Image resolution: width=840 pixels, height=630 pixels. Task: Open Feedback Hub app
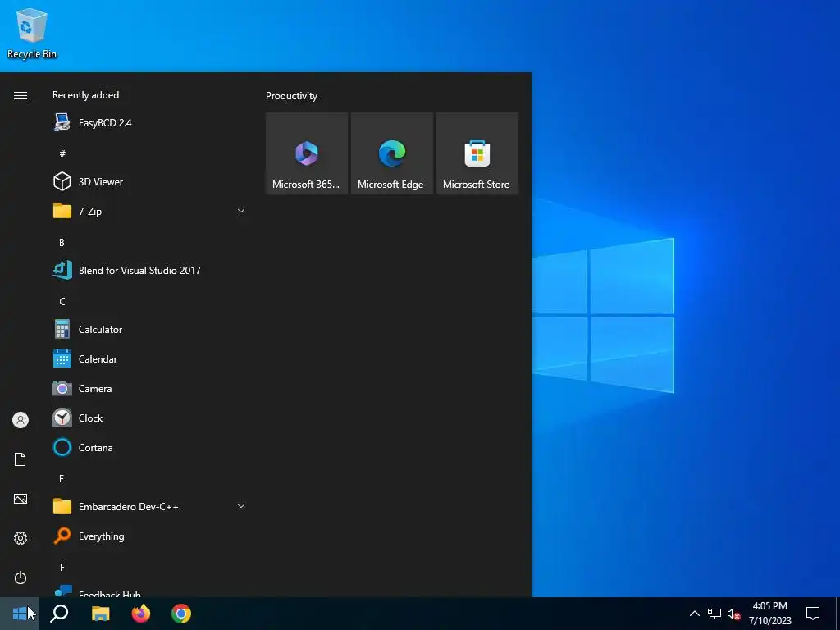coord(150,591)
